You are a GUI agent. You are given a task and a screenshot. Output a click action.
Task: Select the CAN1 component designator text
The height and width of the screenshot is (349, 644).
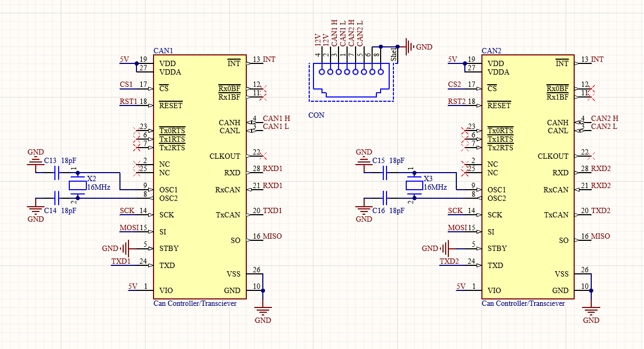[163, 51]
